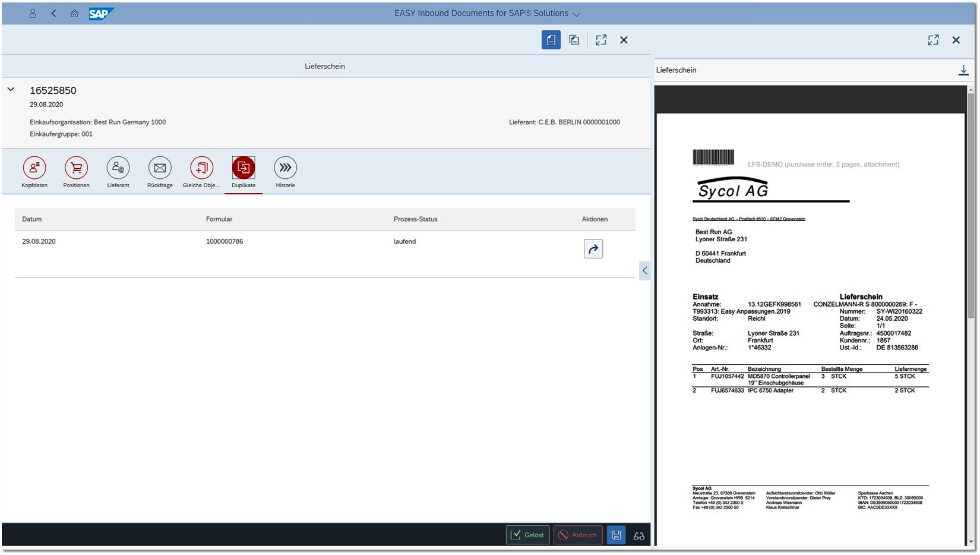Collapse the viewer using the side arrow
This screenshot has height=555, width=980.
pos(645,270)
